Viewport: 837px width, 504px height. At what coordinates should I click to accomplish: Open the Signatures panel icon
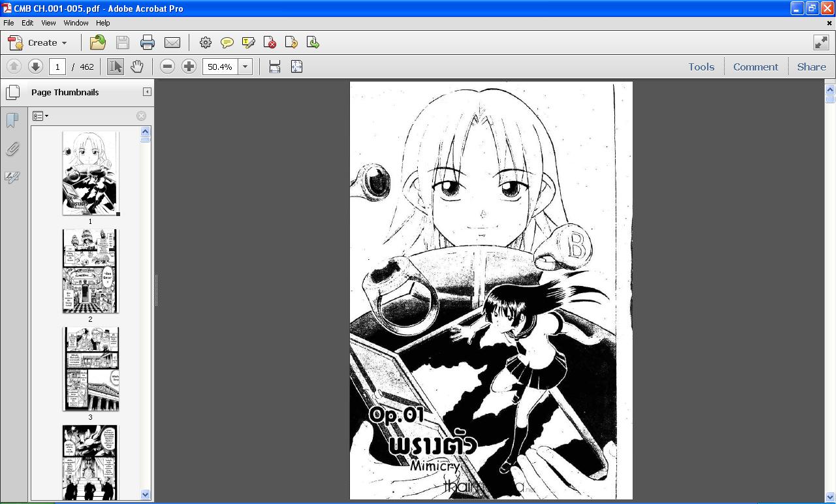[12, 178]
